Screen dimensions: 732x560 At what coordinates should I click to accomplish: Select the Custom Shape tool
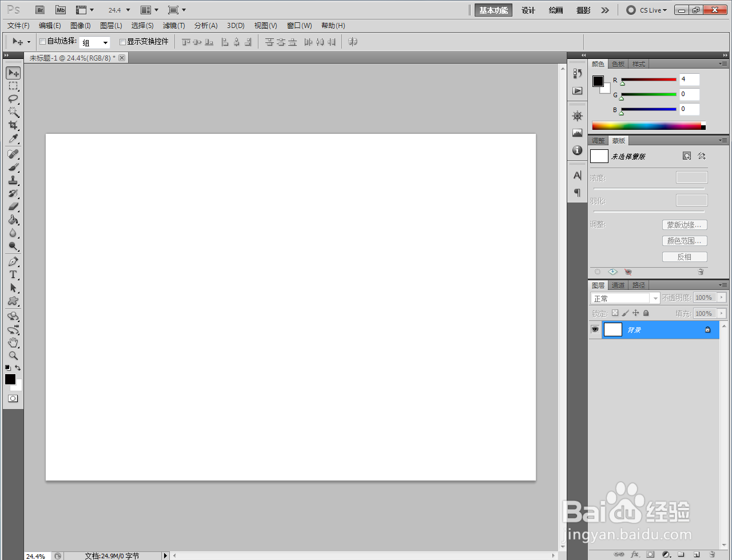[x=13, y=301]
